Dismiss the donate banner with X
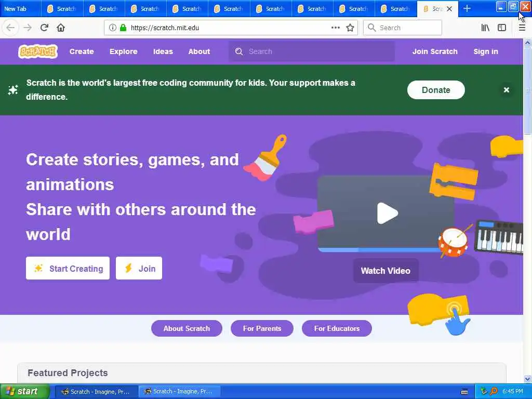The width and height of the screenshot is (532, 399). [x=506, y=90]
